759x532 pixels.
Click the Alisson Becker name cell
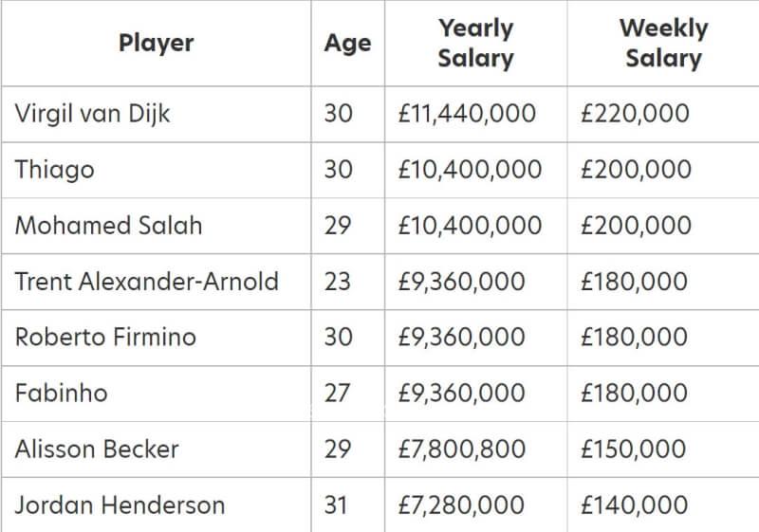click(x=97, y=449)
